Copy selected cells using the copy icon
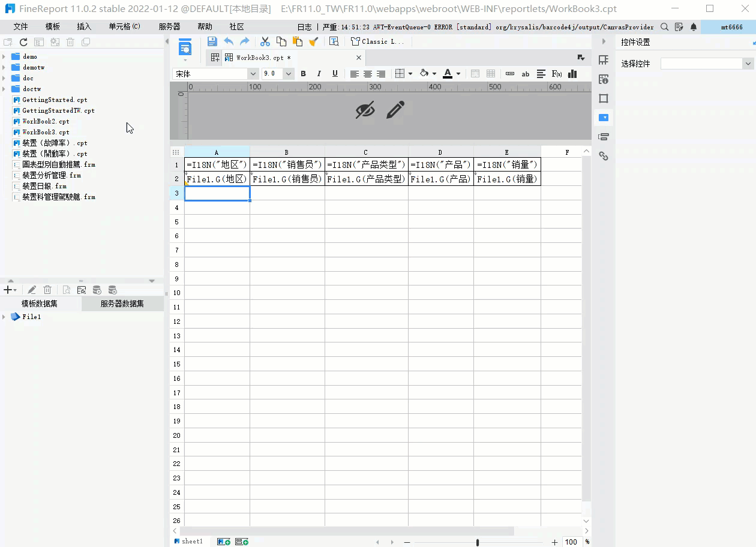Image resolution: width=756 pixels, height=547 pixels. coord(281,41)
